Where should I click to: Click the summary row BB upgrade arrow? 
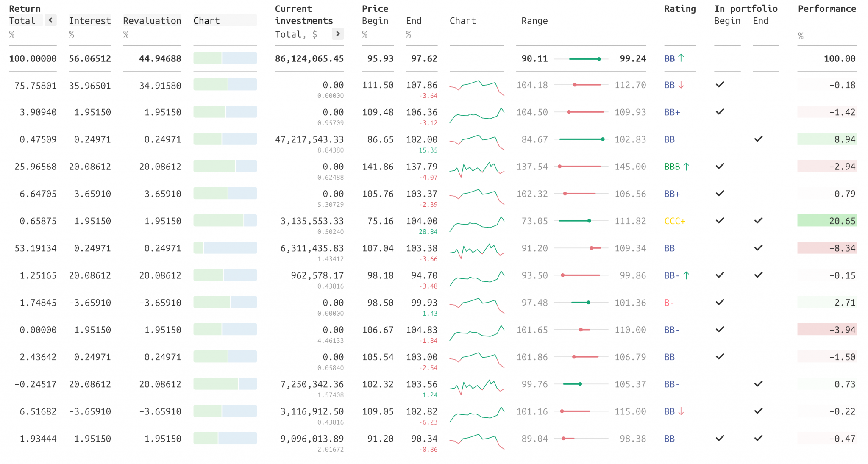coord(681,58)
